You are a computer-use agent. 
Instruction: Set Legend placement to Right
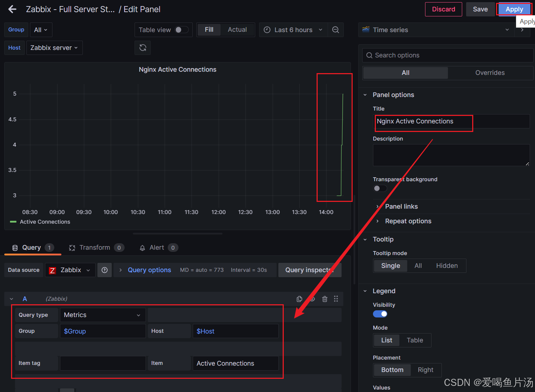click(x=425, y=370)
